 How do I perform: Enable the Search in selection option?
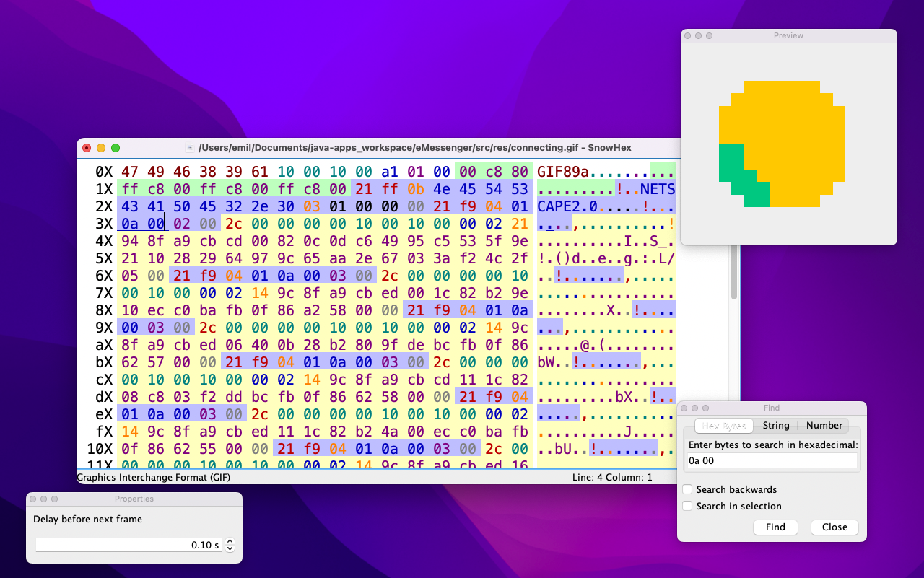687,506
